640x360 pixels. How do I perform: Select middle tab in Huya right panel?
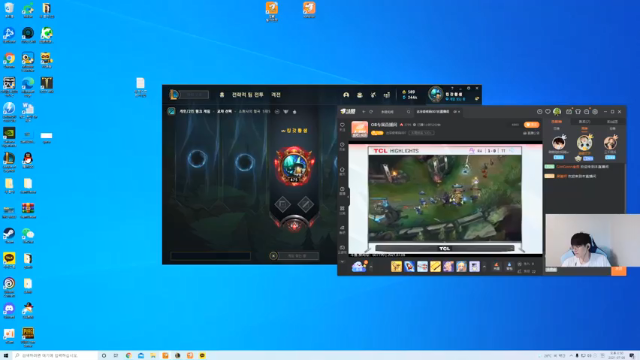(584, 122)
